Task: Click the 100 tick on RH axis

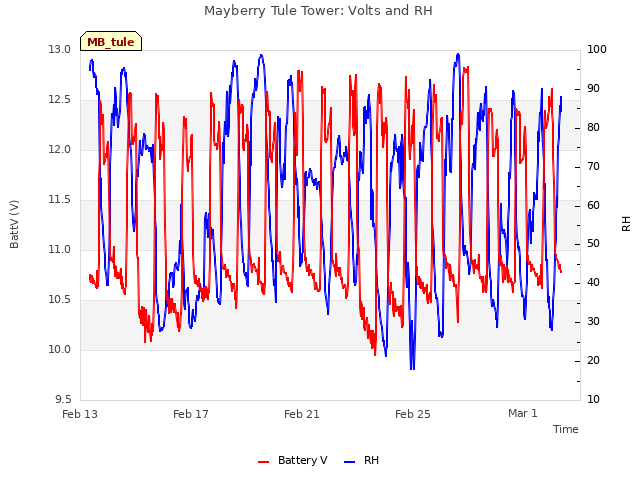Action: pyautogui.click(x=597, y=49)
